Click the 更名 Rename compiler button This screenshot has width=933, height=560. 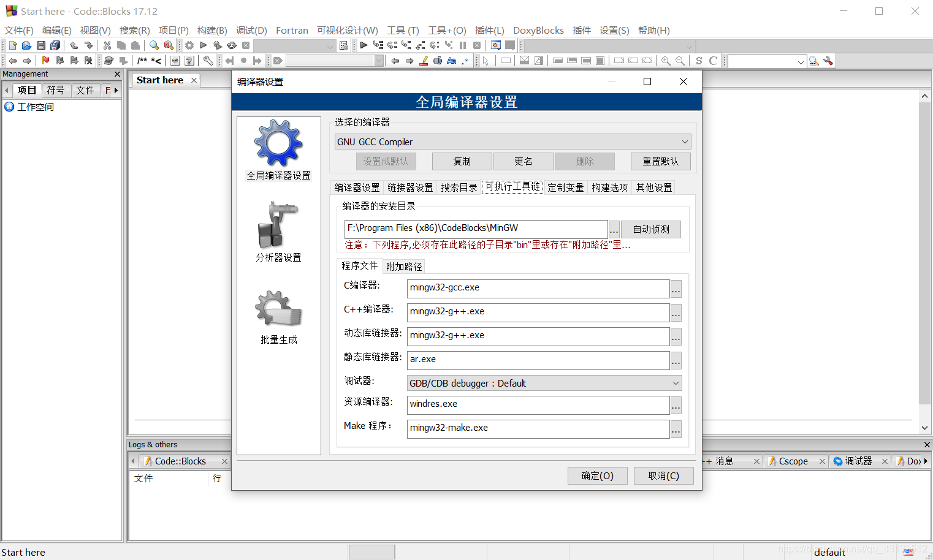click(524, 161)
